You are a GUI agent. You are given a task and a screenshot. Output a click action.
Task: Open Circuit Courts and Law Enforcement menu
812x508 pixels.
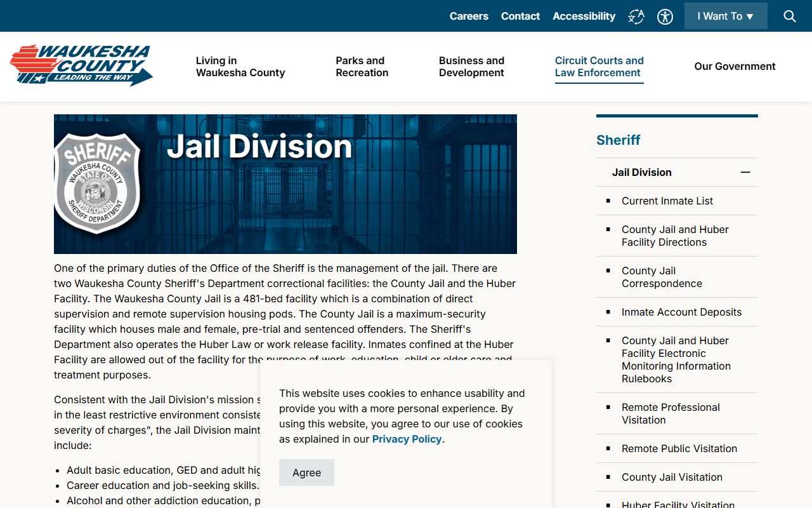pos(599,67)
